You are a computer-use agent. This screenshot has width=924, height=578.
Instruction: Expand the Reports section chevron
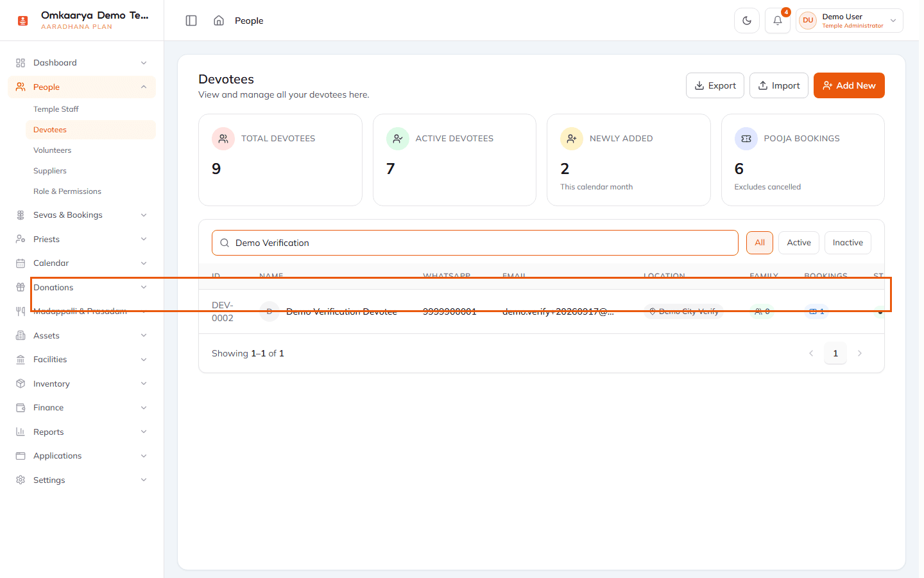point(144,432)
